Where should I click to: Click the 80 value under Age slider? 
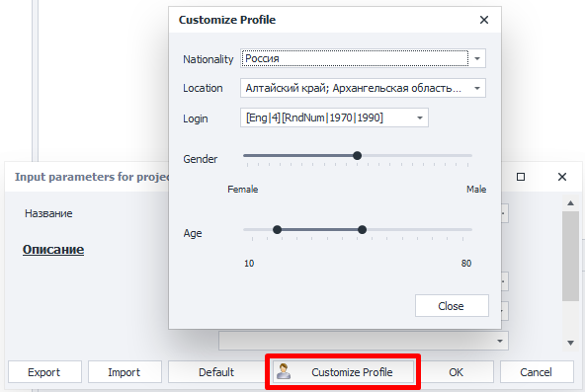[x=466, y=264]
